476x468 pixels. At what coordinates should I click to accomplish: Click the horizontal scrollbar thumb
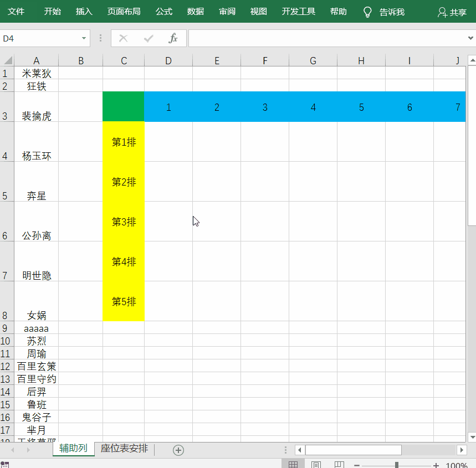[x=354, y=450]
